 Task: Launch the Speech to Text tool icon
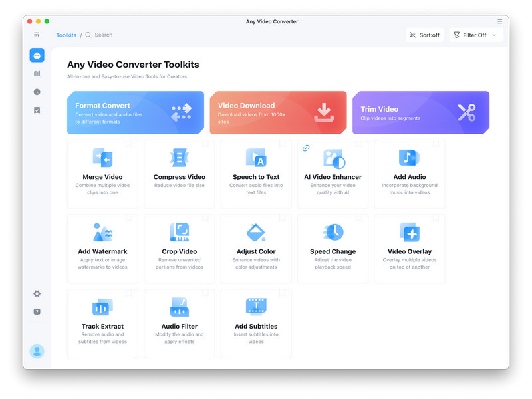[x=256, y=158]
